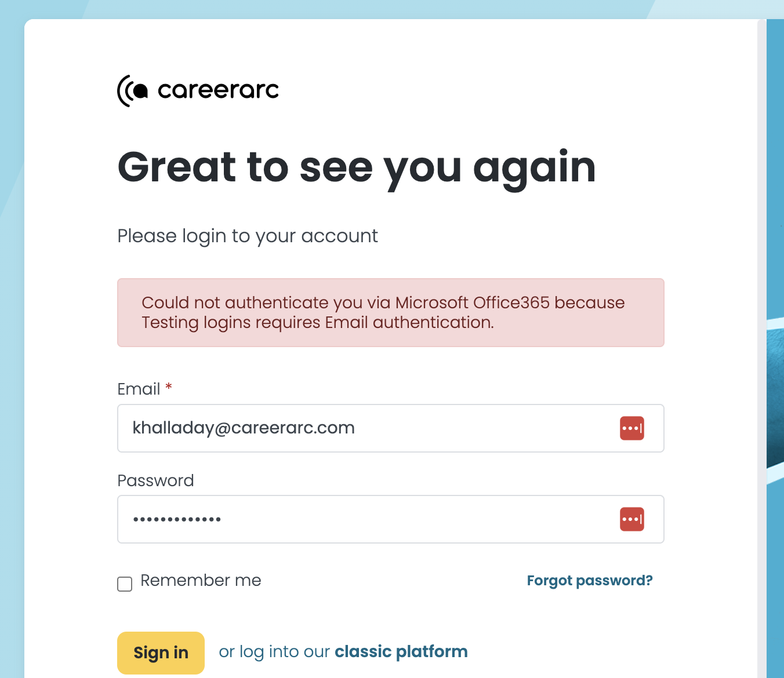Focus the Password input field
Screen dimensions: 784x678
click(390, 519)
